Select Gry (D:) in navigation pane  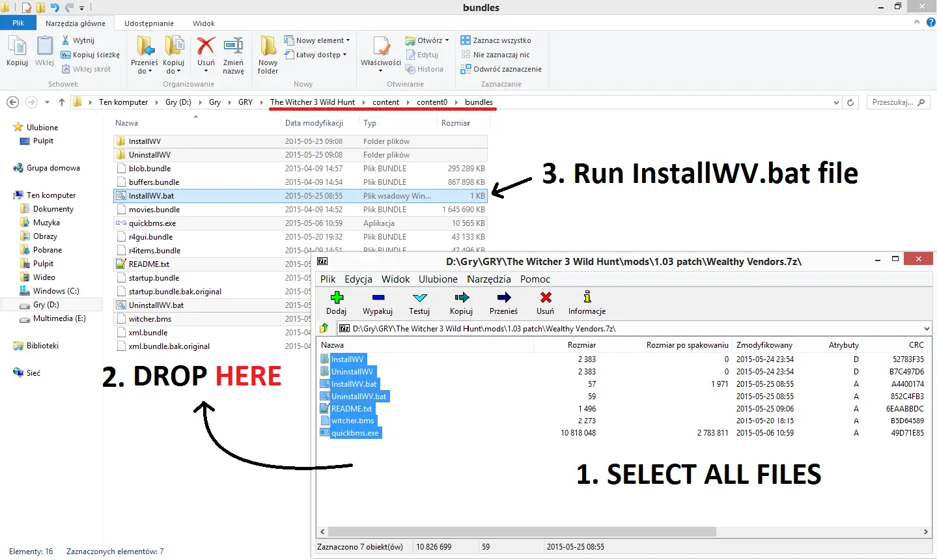(x=46, y=305)
